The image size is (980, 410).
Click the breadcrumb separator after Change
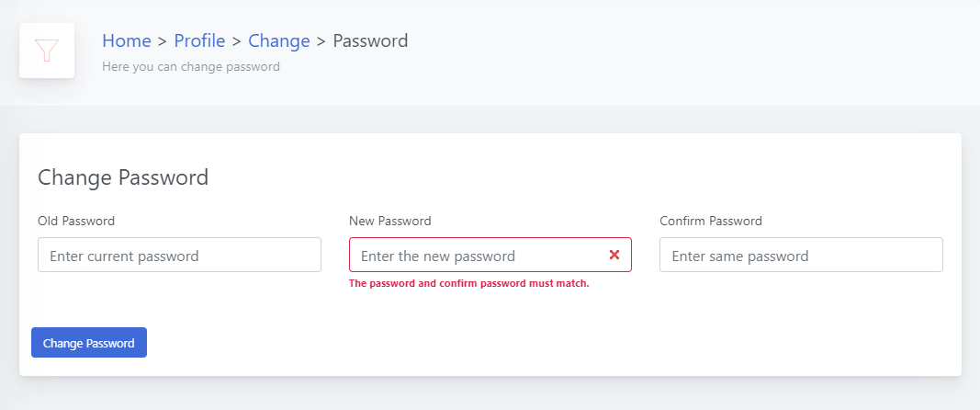click(x=321, y=41)
